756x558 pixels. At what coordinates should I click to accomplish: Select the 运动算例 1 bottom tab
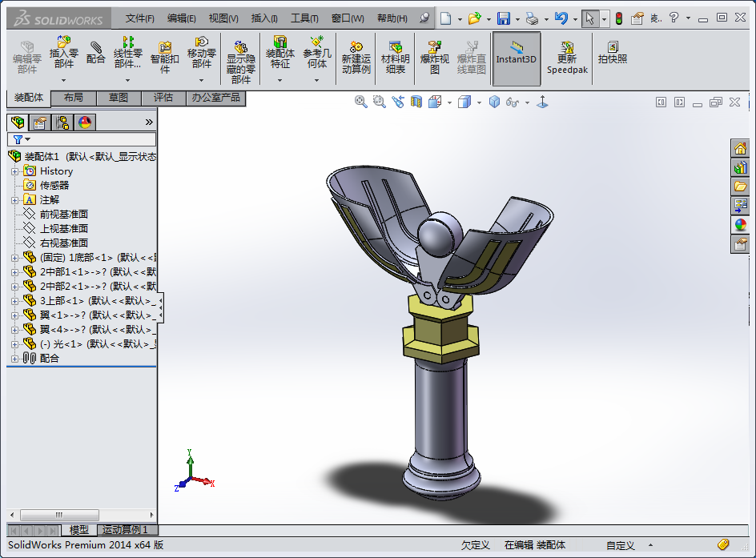coord(125,530)
